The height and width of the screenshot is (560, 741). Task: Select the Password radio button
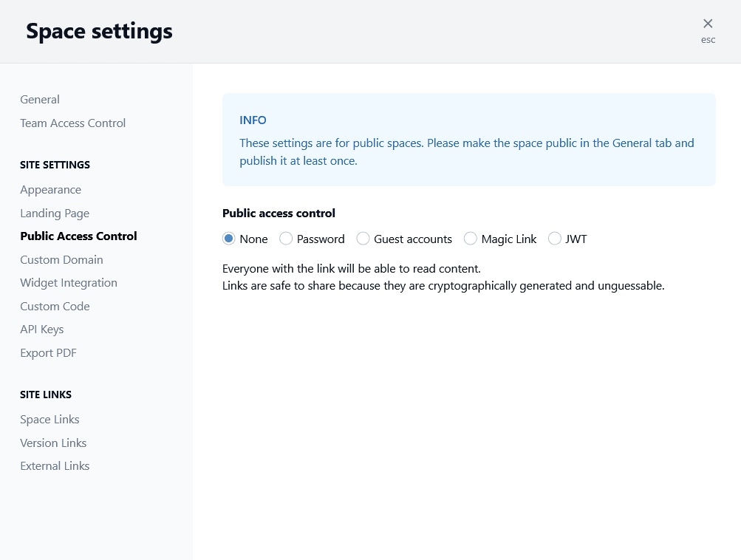[286, 239]
